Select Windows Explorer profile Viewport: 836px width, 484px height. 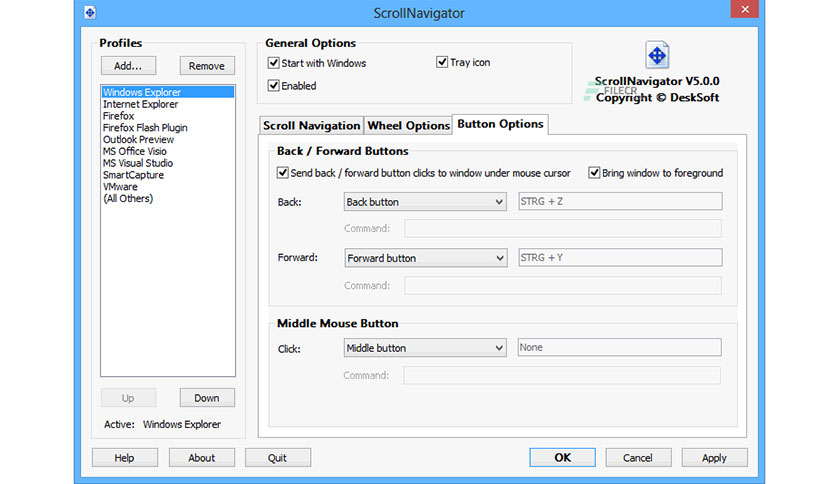coord(167,92)
